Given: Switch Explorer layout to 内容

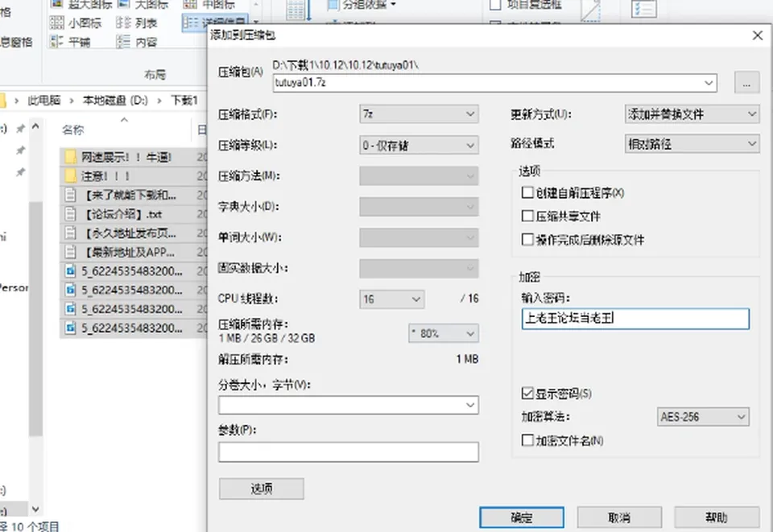Looking at the screenshot, I should [137, 42].
